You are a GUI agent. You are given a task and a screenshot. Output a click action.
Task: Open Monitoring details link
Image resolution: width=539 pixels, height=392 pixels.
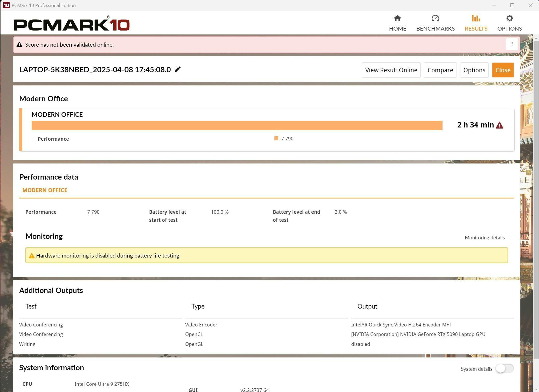[x=485, y=238]
